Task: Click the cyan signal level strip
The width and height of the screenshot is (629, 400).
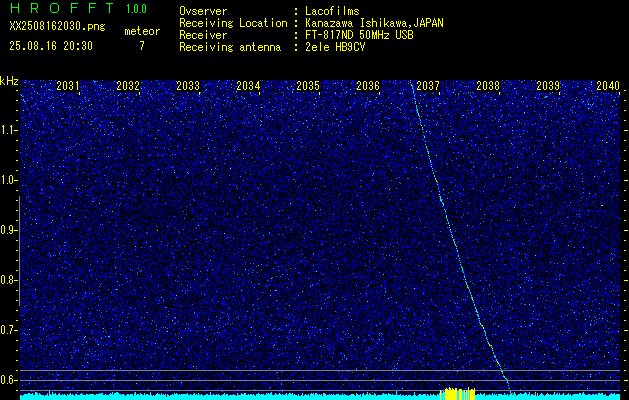Action: click(320, 397)
